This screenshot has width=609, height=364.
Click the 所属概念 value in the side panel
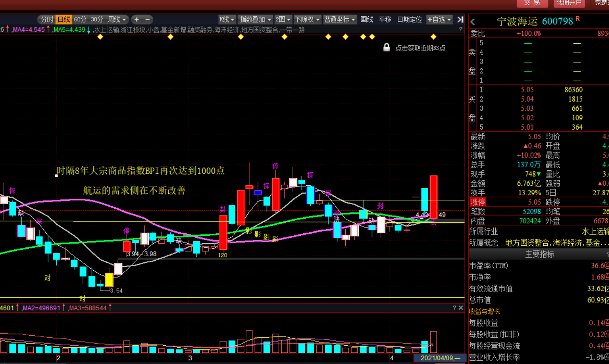[557, 243]
